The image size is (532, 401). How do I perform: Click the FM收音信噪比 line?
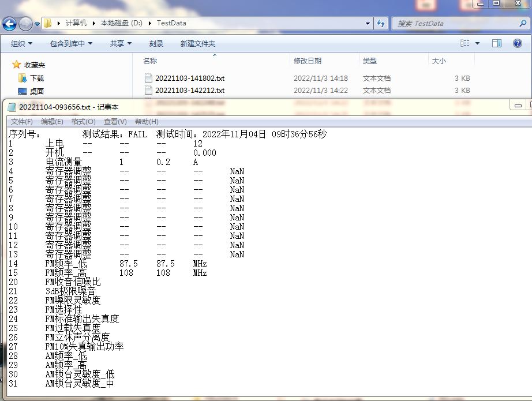coord(73,282)
